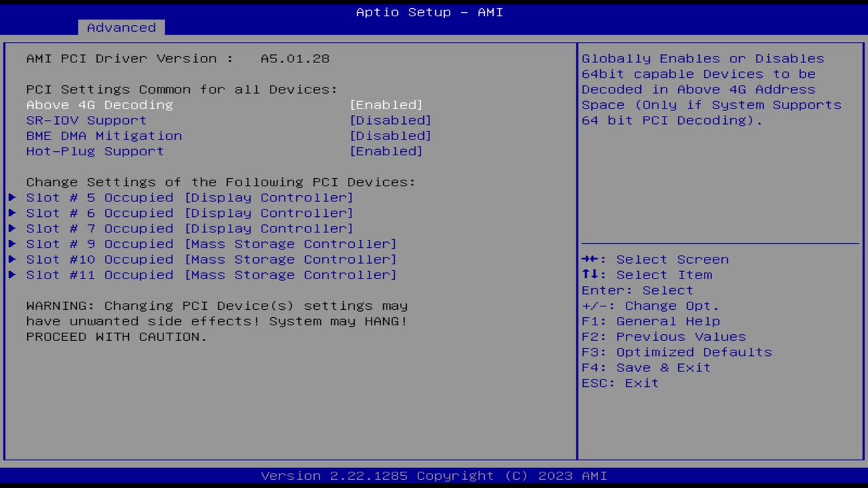This screenshot has width=868, height=488.
Task: Click the 'F1: General Help' hint
Action: coord(650,321)
